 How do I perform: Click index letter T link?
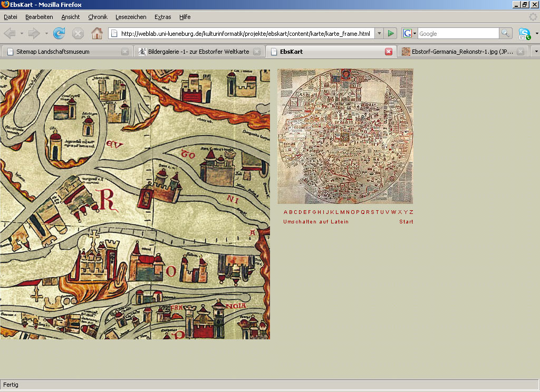(377, 212)
